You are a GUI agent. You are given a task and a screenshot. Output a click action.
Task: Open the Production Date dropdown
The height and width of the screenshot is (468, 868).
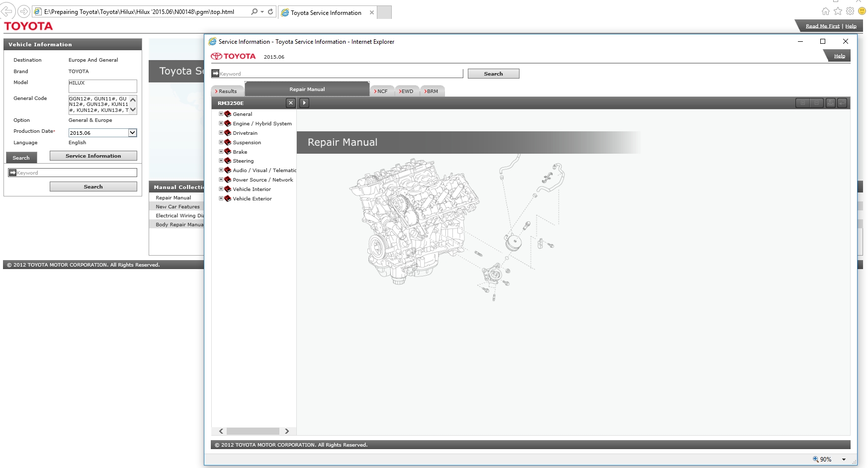133,133
